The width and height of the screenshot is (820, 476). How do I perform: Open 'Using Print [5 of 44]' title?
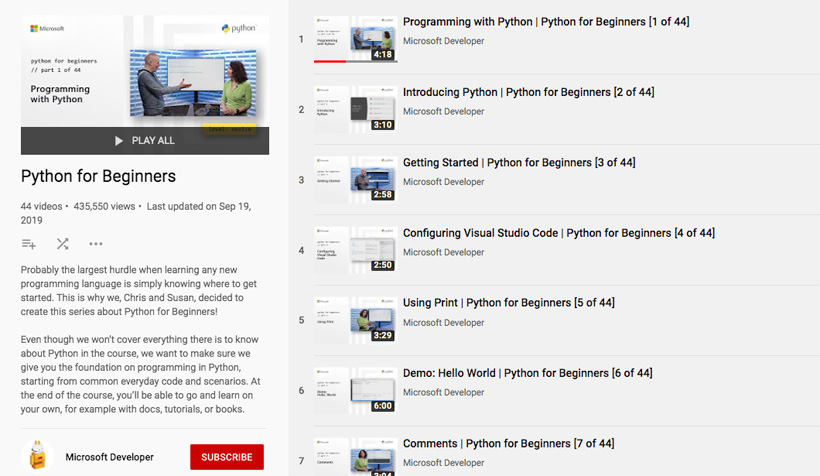coord(508,303)
